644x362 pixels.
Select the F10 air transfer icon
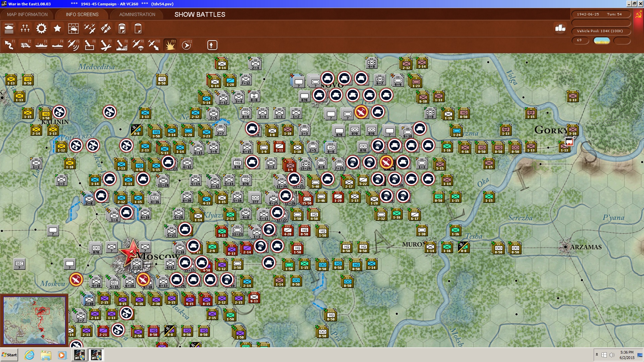coord(154,45)
